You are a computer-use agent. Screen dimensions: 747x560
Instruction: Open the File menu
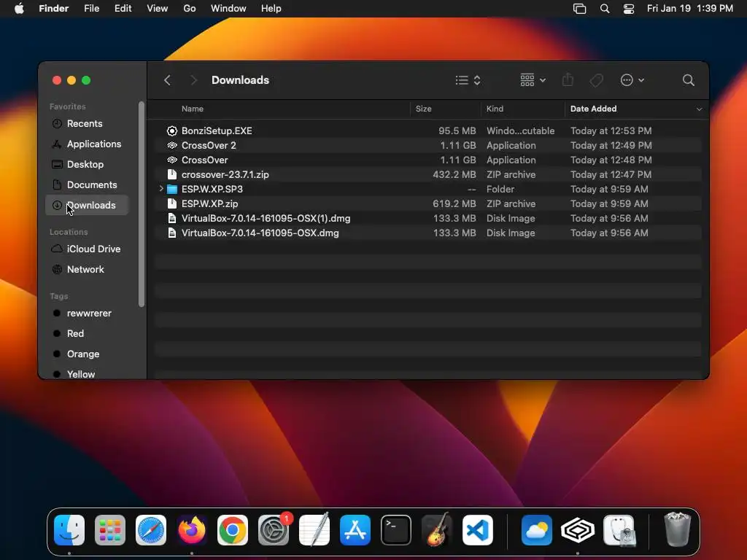coord(91,9)
